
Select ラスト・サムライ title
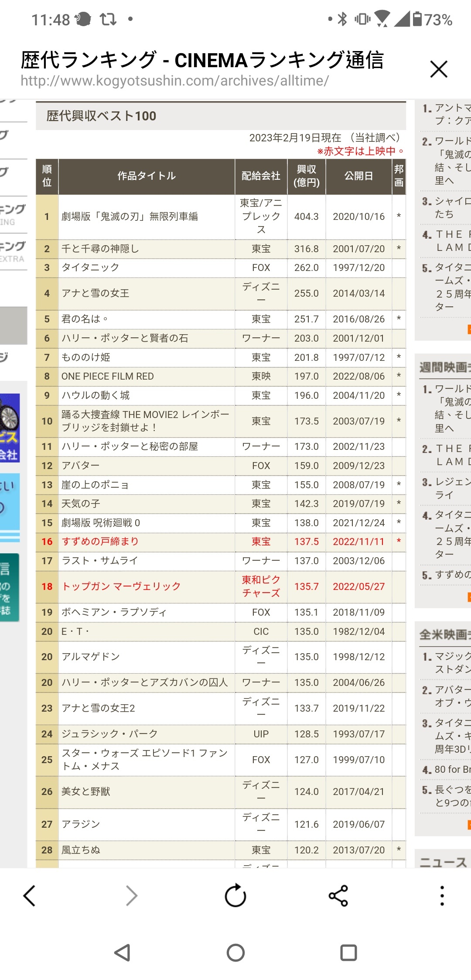[99, 561]
